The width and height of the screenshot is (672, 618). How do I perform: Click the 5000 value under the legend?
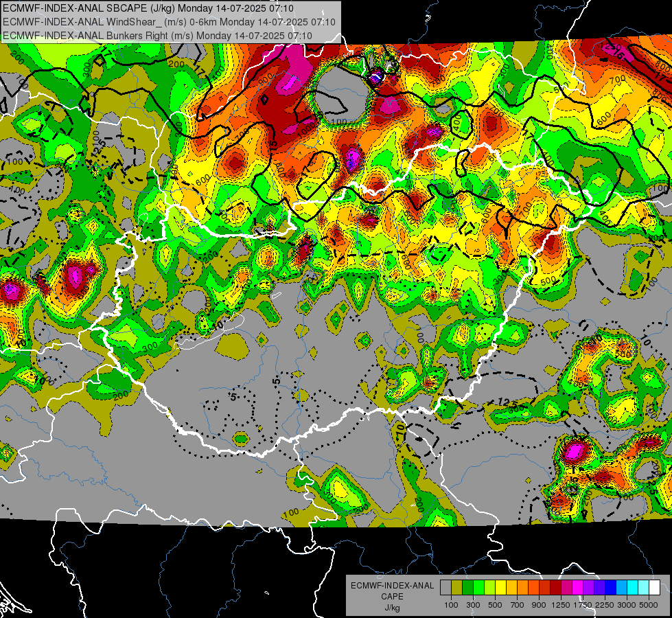pos(649,605)
